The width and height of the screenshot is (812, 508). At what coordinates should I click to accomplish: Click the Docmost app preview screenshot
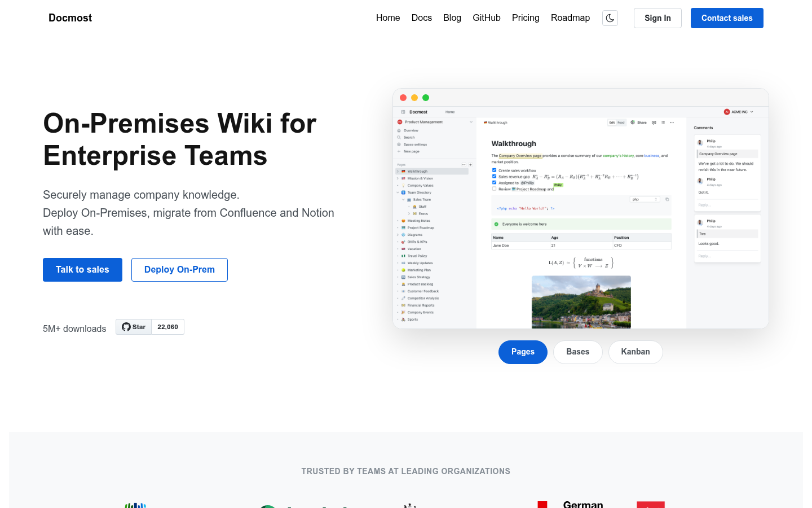point(581,209)
